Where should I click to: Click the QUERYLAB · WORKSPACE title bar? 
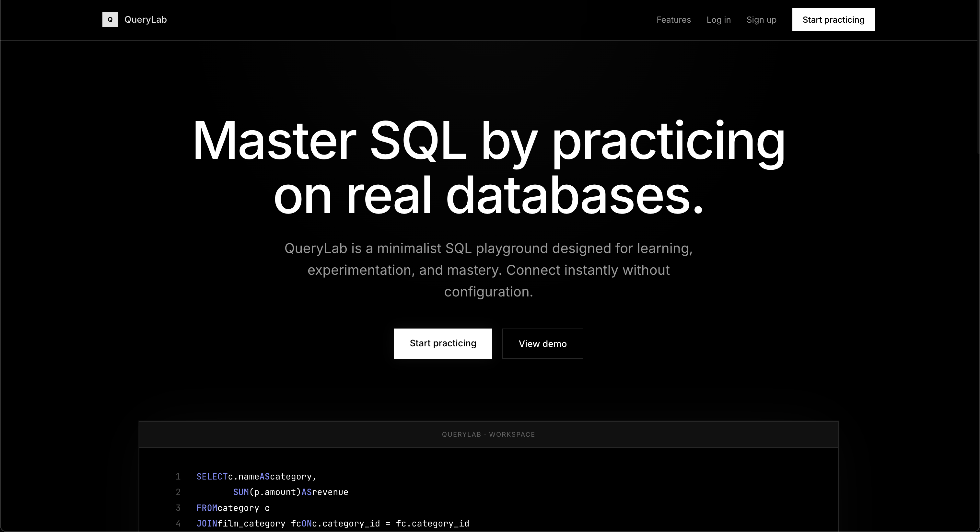tap(488, 434)
